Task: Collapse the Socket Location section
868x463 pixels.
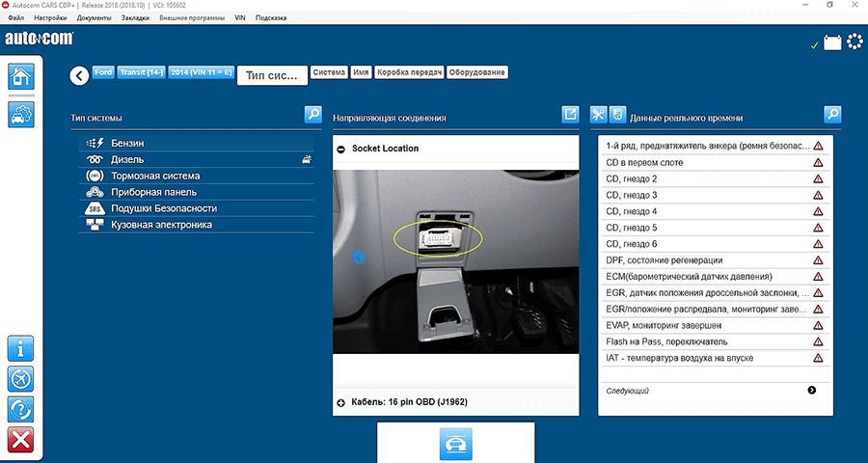Action: pyautogui.click(x=341, y=149)
